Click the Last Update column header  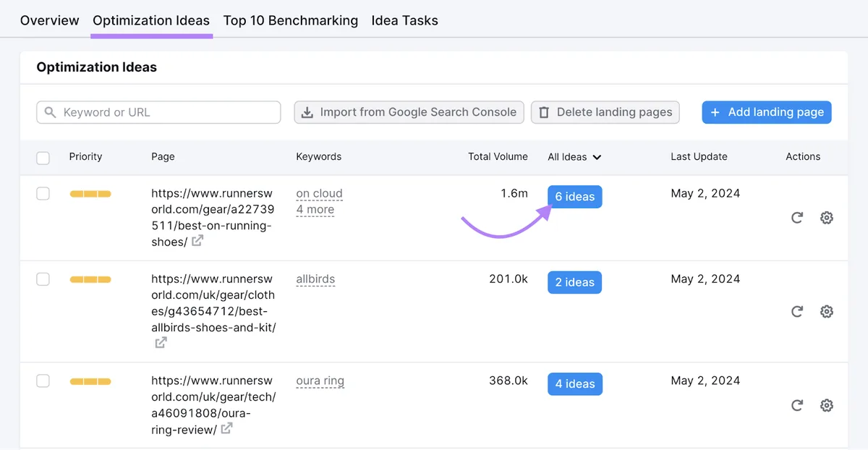(699, 156)
